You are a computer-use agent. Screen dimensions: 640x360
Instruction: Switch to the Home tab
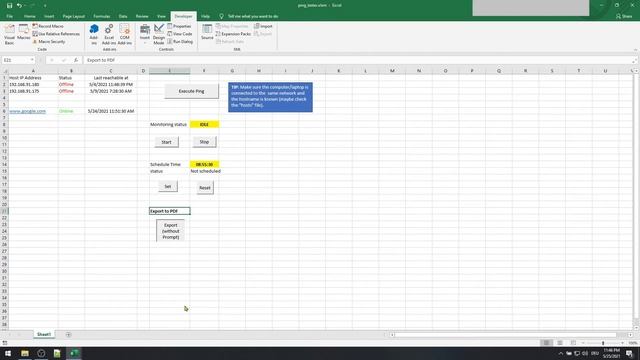[x=29, y=16]
